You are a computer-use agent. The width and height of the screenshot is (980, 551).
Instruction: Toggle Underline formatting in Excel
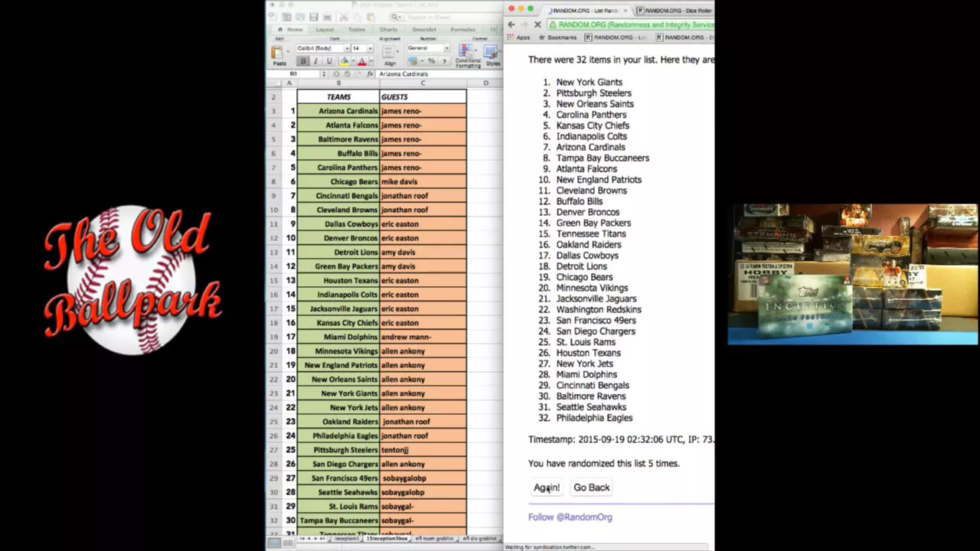[x=329, y=60]
